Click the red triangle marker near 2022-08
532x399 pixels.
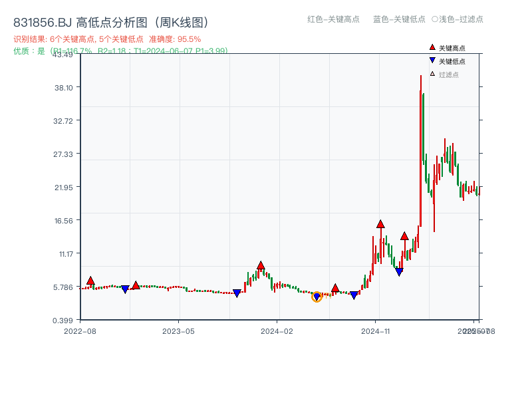coord(89,281)
